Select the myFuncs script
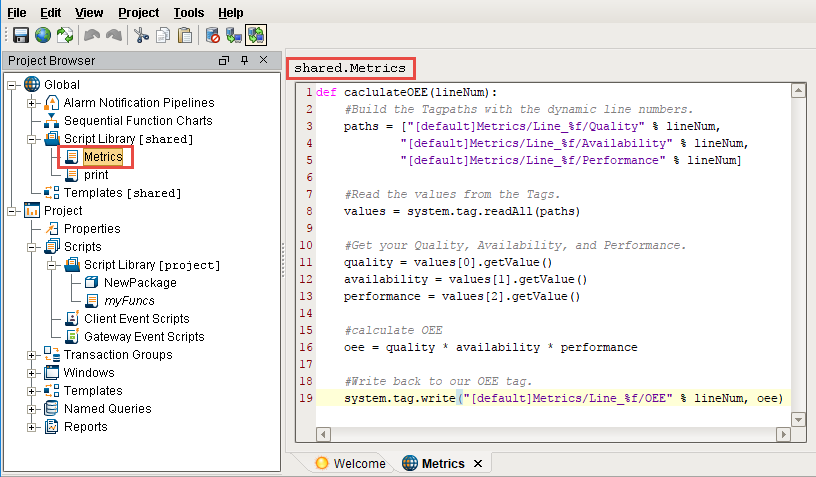Image resolution: width=816 pixels, height=477 pixels. (x=129, y=301)
